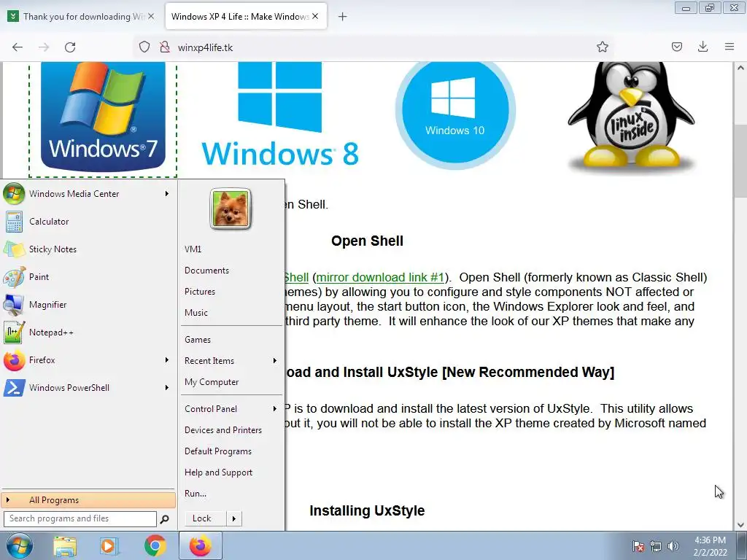Click the tracking protection shield icon
The width and height of the screenshot is (747, 560).
(x=144, y=47)
